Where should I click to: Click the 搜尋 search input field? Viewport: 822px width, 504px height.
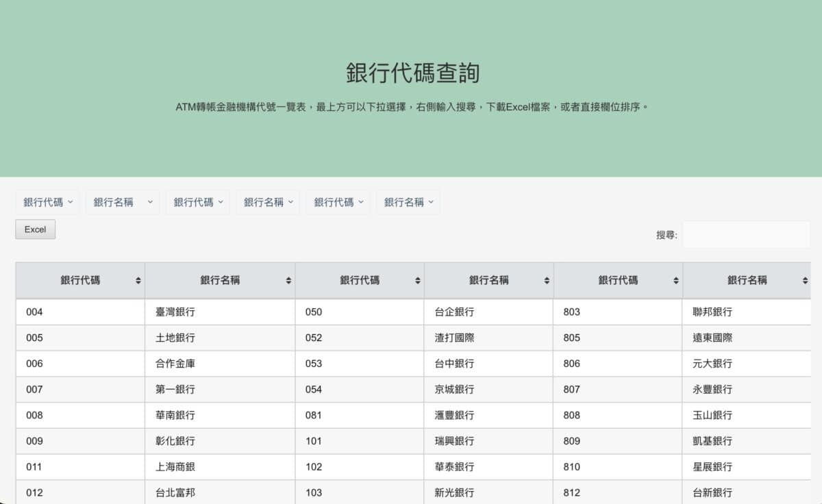click(747, 234)
